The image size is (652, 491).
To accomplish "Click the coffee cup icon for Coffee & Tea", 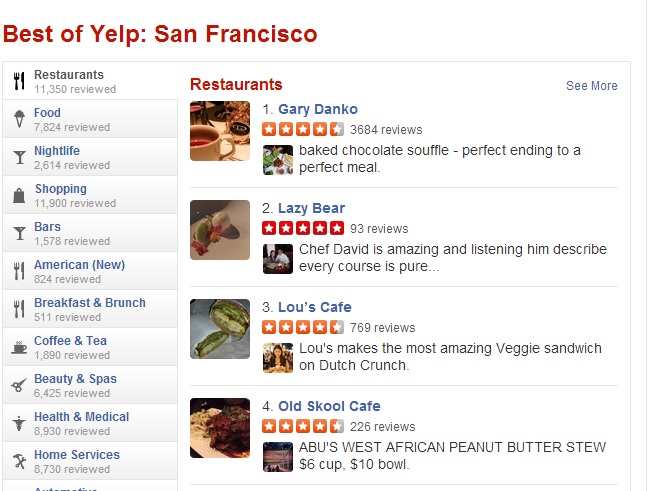I will (19, 348).
